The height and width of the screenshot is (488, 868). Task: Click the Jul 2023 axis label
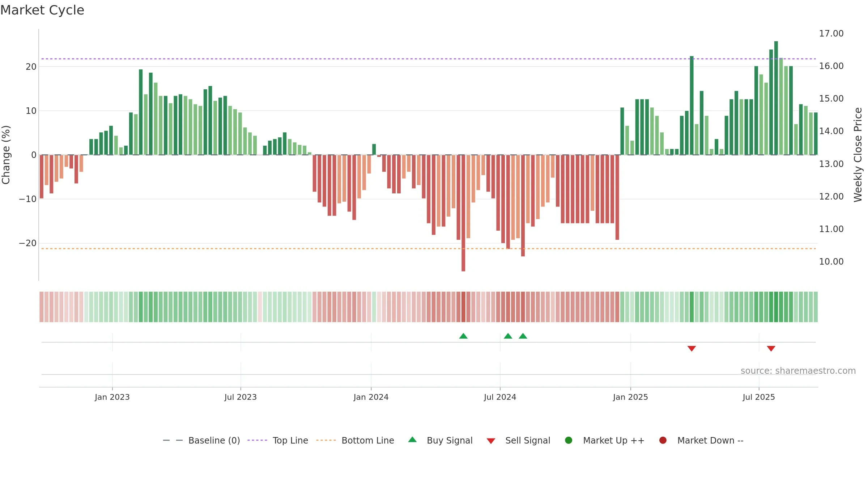coord(241,397)
